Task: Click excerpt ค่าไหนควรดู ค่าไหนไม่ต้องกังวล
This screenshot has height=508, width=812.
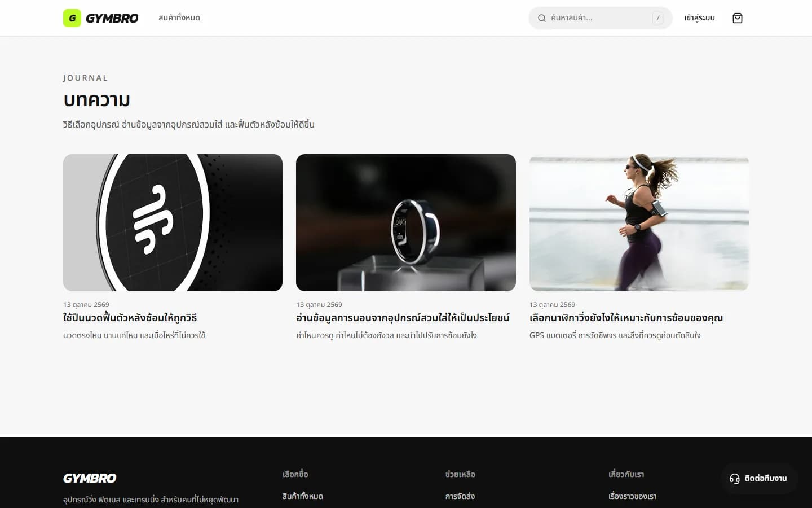Action: point(386,335)
